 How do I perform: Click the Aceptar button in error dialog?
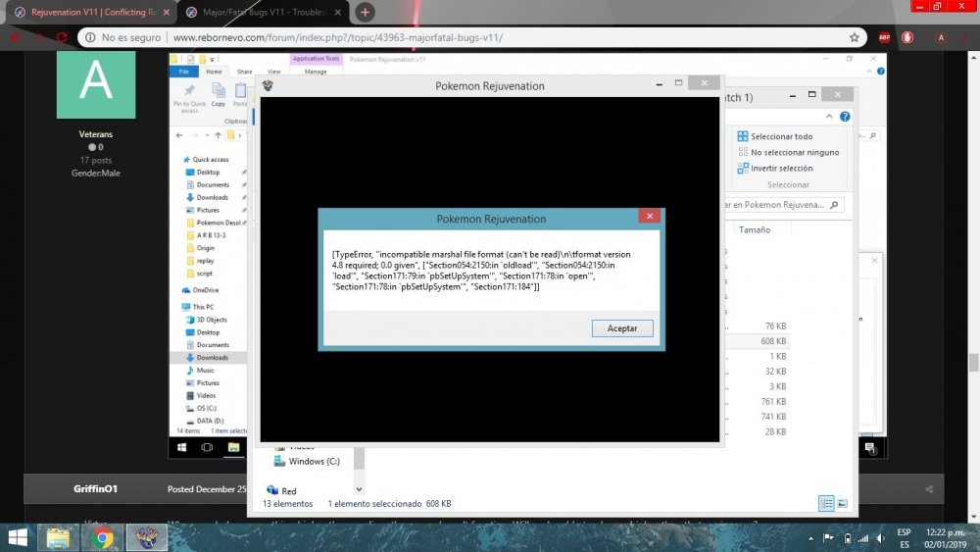622,328
